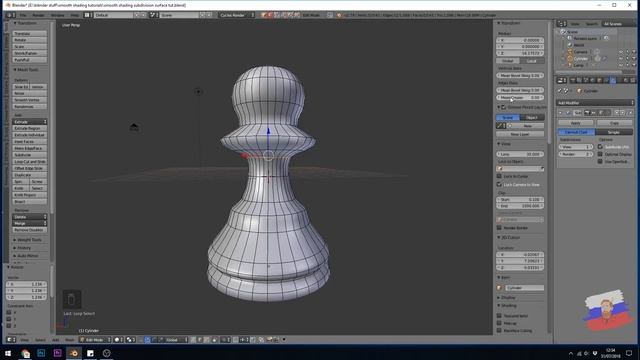Screen dimensions: 640x360
Task: Toggle the Optimal Display checkbox
Action: click(x=600, y=154)
